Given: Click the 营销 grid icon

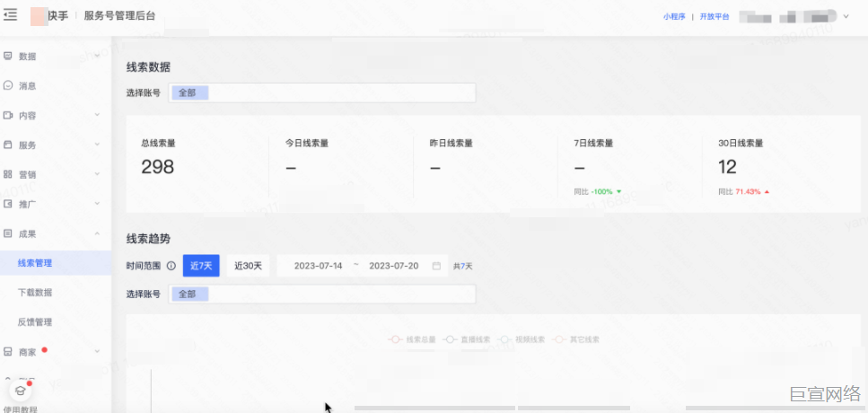Looking at the screenshot, I should point(8,174).
